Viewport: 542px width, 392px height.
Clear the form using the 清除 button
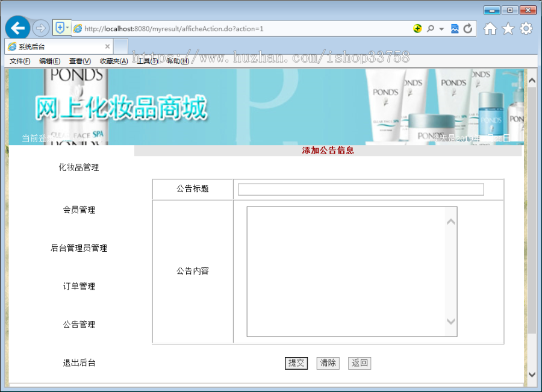coord(328,363)
